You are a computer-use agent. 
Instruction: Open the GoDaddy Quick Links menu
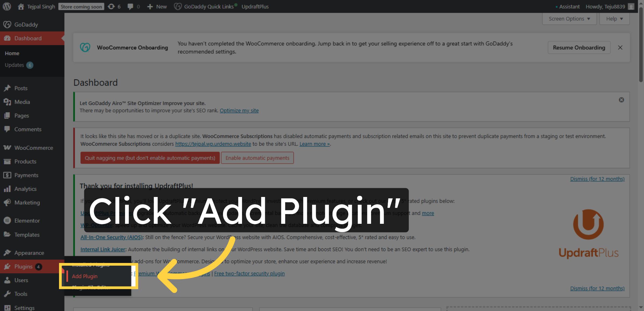[x=205, y=6]
